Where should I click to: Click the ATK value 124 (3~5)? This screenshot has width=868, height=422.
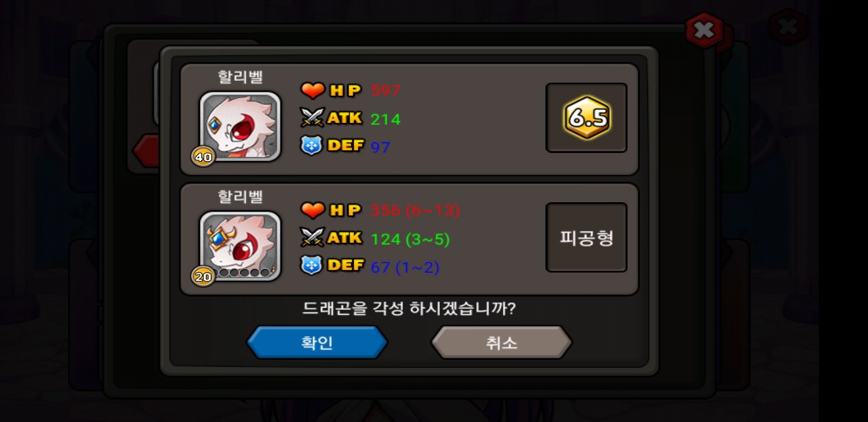pyautogui.click(x=410, y=239)
